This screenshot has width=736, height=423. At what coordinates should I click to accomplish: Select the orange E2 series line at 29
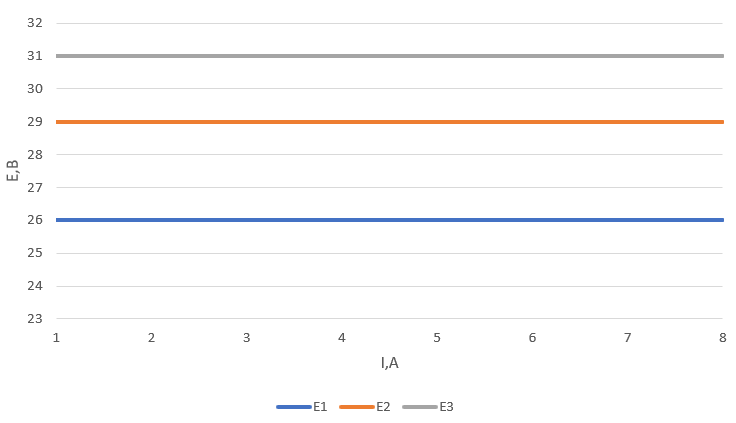coord(390,122)
